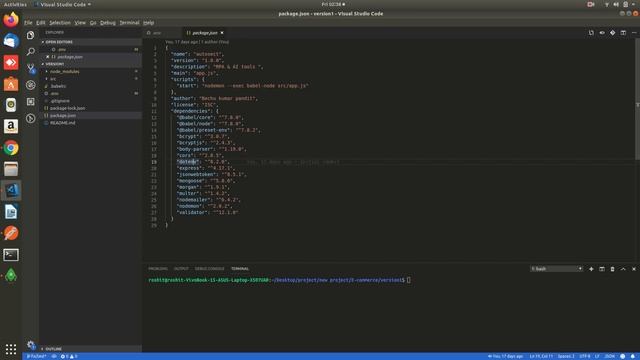Launch Firefox from the Ubuntu dock
This screenshot has width=640, height=360.
coord(11,19)
